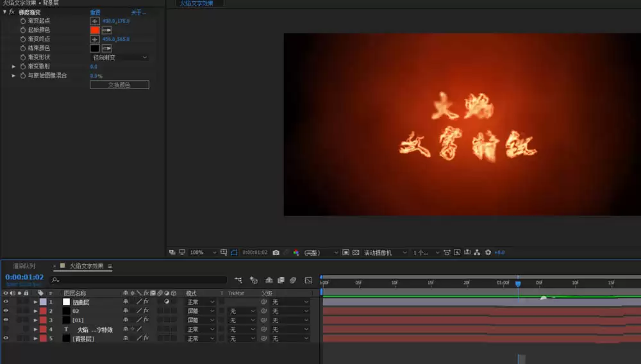Pick 结束颜色 with its eyedropper
This screenshot has height=364, width=641.
click(106, 48)
